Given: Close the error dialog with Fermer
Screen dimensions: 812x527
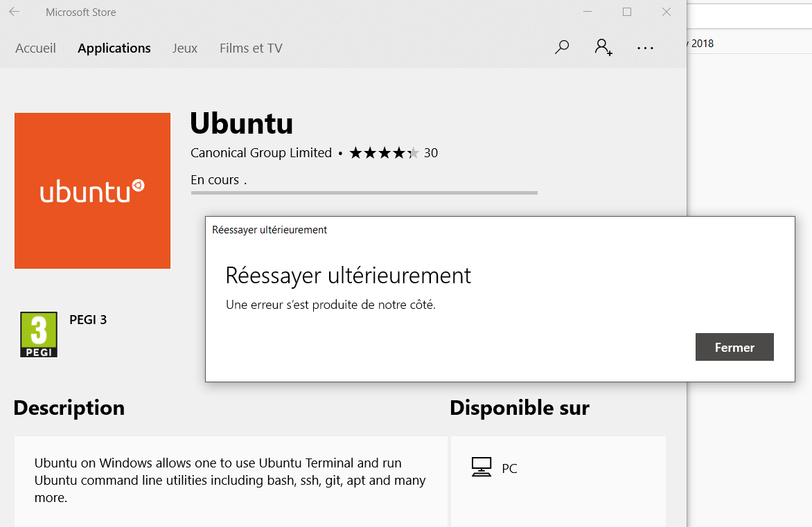Looking at the screenshot, I should (734, 347).
